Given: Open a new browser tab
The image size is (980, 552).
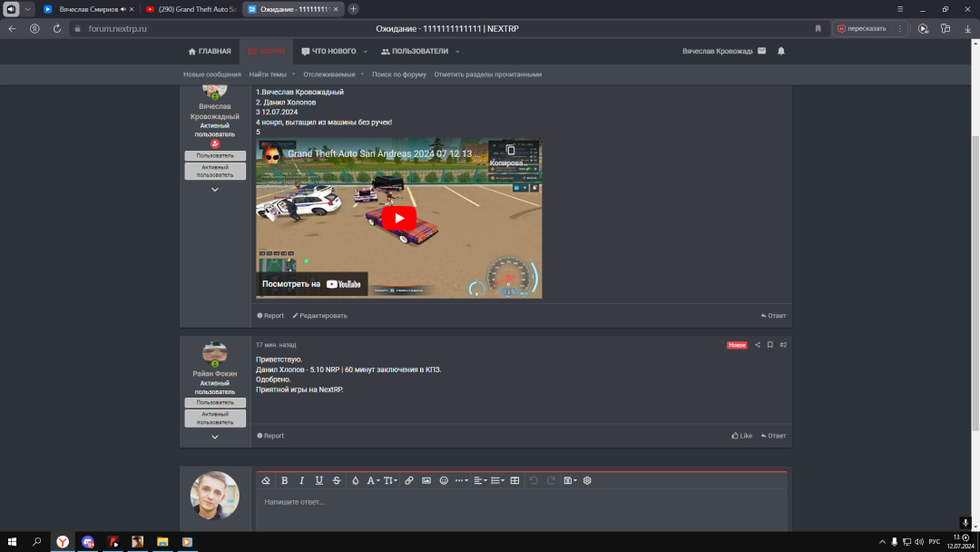Looking at the screenshot, I should click(x=353, y=9).
